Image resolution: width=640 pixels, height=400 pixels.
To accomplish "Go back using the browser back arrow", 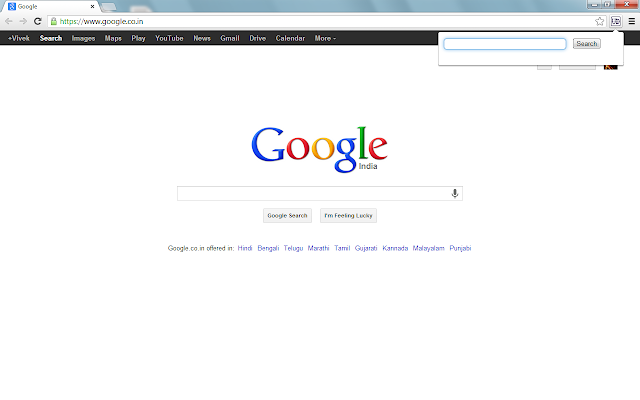I will (9, 21).
